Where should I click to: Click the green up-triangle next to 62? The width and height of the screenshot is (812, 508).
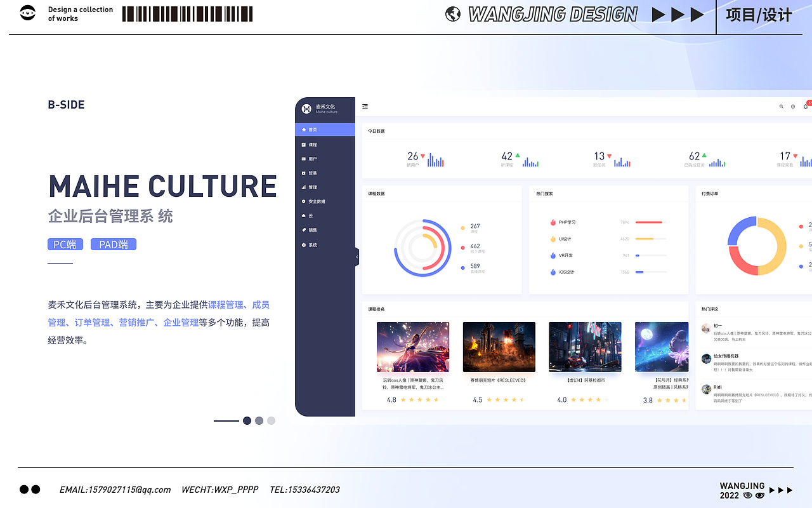704,156
